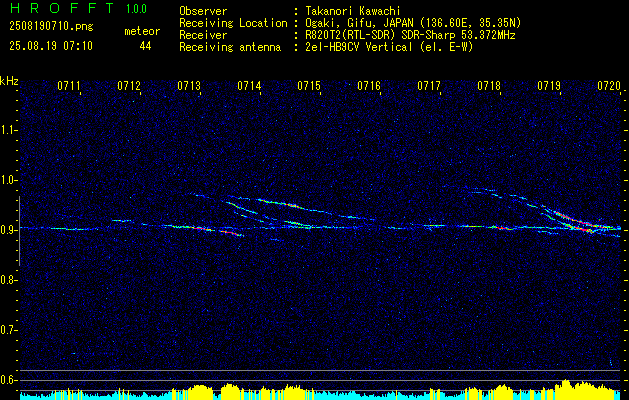Click the 0.6 kHz axis label

pos(8,380)
